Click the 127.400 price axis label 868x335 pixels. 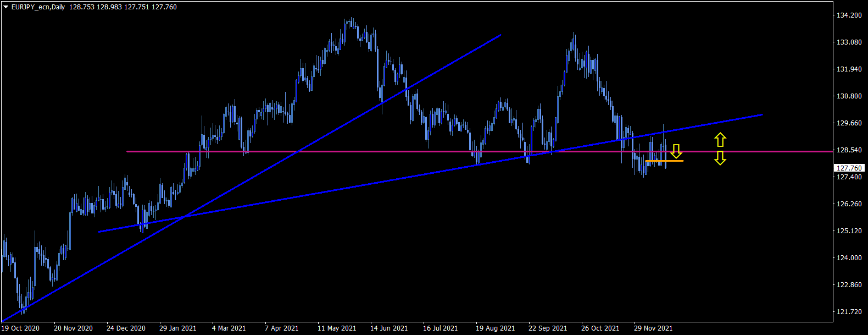tap(849, 177)
